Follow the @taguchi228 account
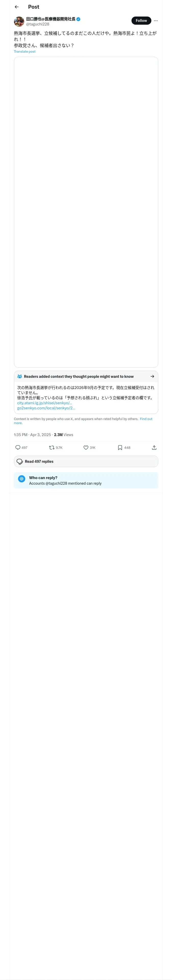The height and width of the screenshot is (980, 172). click(x=141, y=21)
